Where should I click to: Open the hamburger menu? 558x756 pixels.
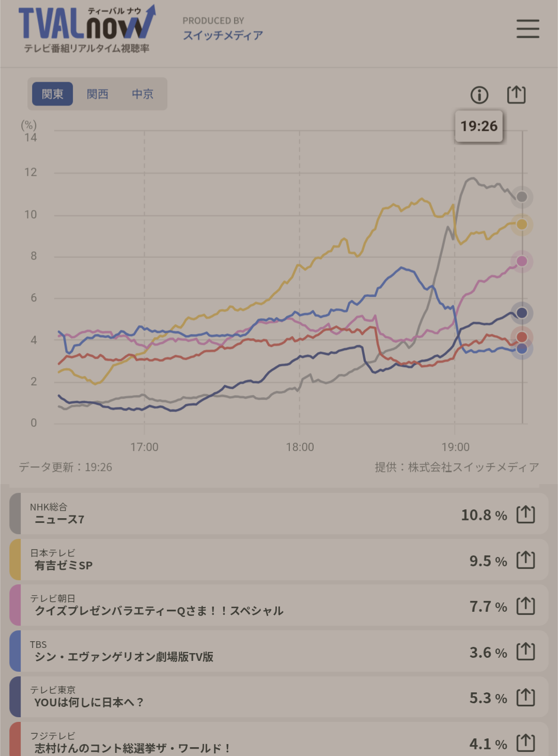pyautogui.click(x=528, y=29)
